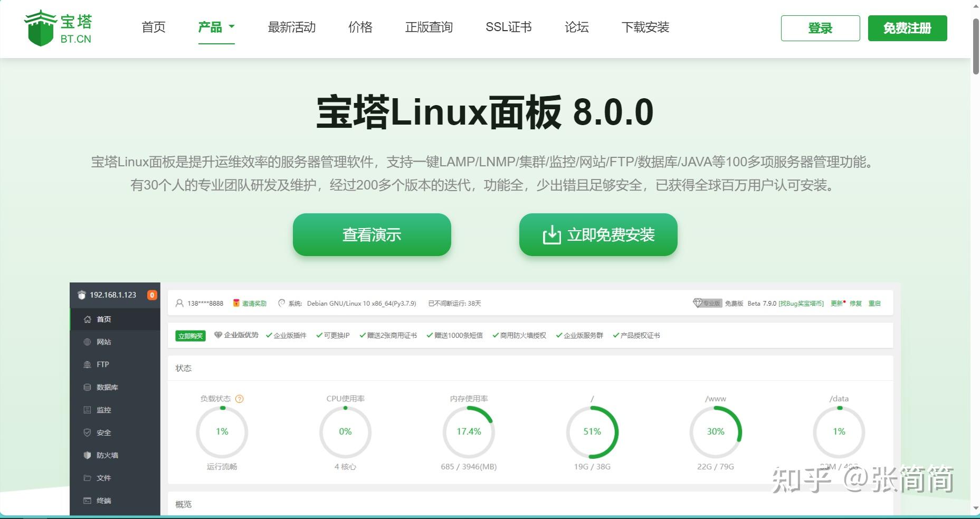The image size is (980, 519).
Task: Click the / disk 51% gauge
Action: 592,432
